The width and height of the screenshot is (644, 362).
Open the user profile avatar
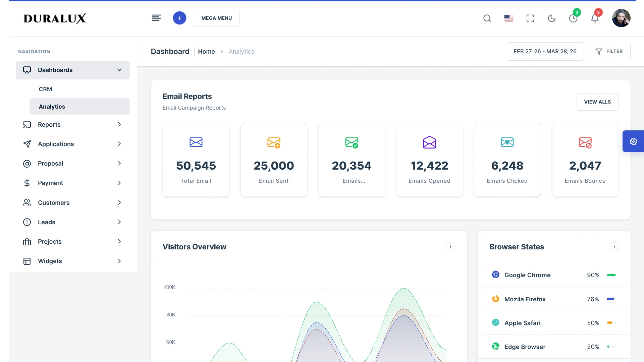click(621, 18)
